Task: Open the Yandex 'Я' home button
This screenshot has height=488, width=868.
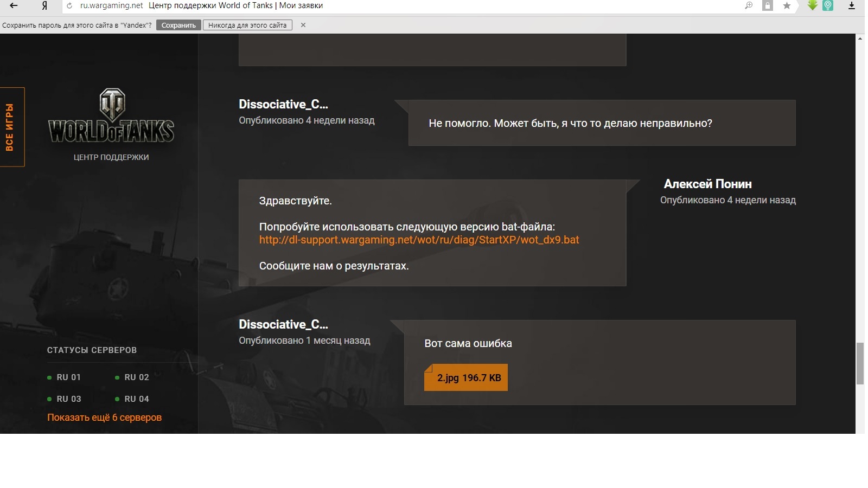Action: [44, 5]
